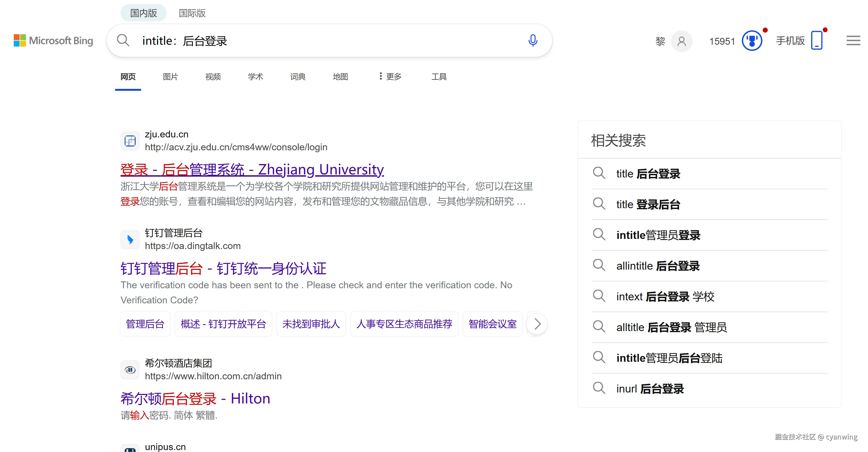Click the user profile avatar icon
Screen dimensions: 868x452
[681, 41]
